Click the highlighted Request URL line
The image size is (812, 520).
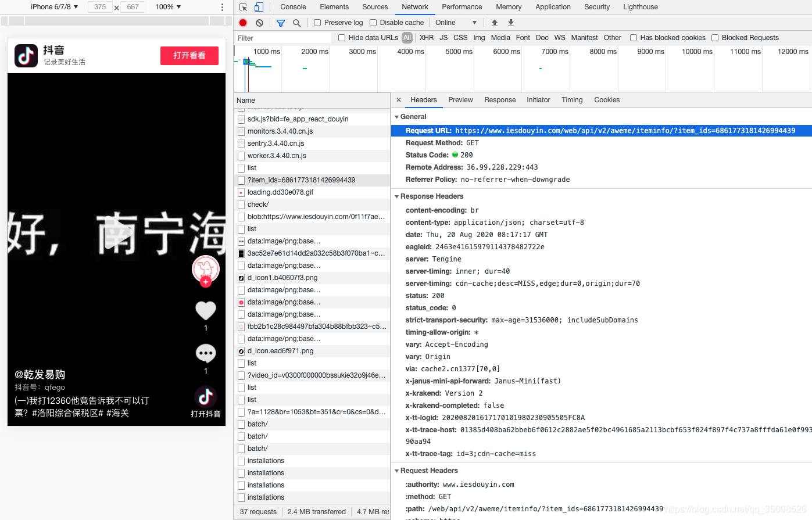pyautogui.click(x=601, y=131)
